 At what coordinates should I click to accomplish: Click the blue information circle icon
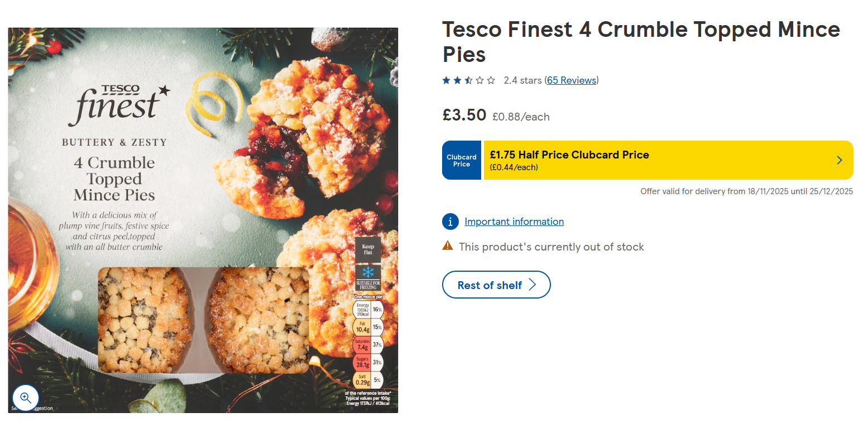tap(450, 222)
